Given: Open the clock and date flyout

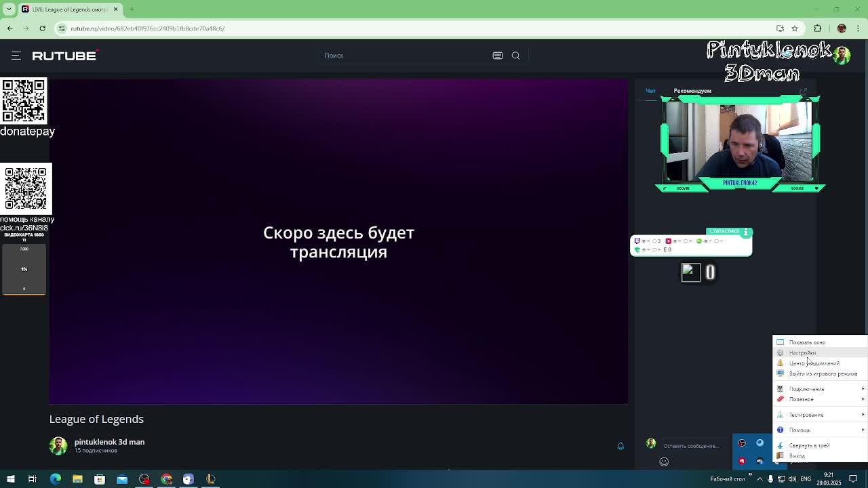Looking at the screenshot, I should coord(829,479).
